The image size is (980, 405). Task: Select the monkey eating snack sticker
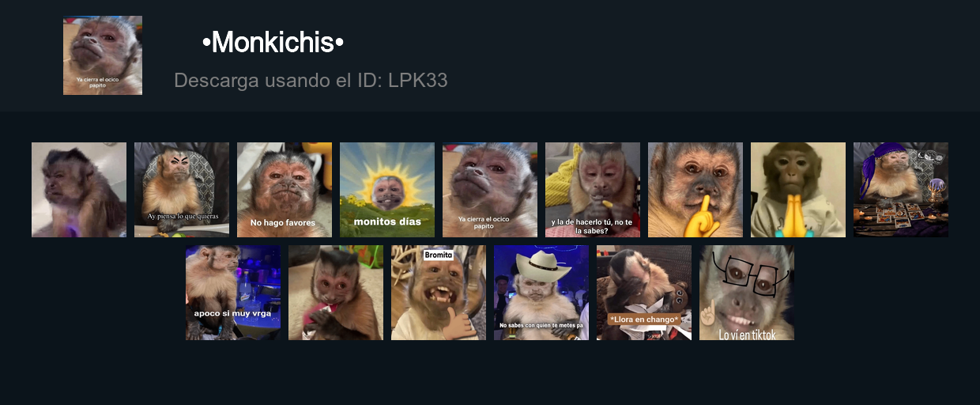(336, 293)
